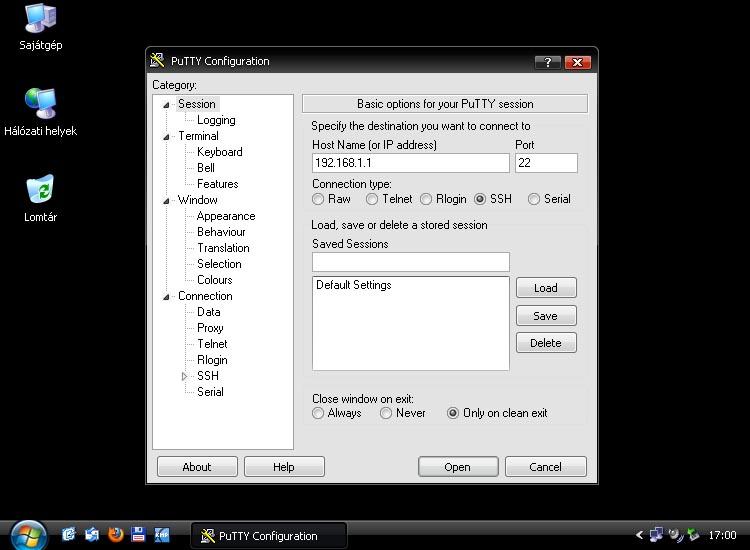Select Serial under Connection in the tree
The image size is (750, 550).
(x=210, y=392)
